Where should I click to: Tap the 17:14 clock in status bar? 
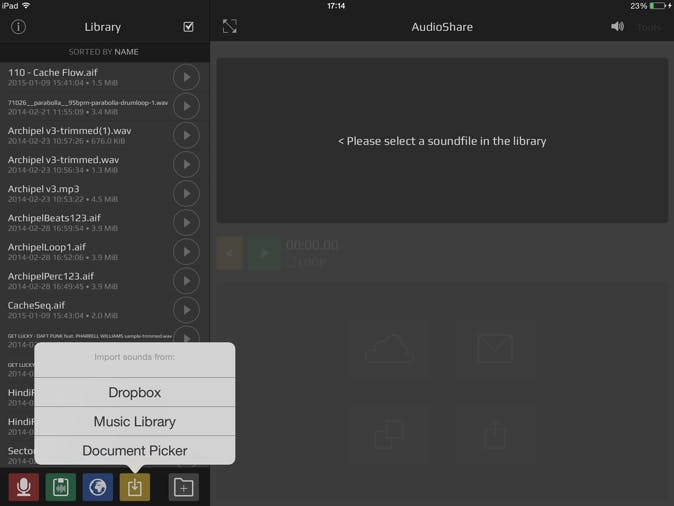click(x=336, y=6)
